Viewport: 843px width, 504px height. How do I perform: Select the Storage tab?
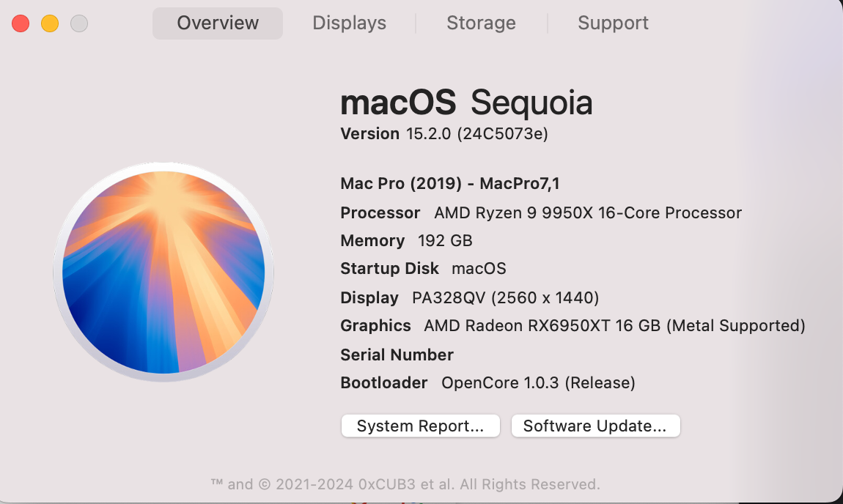[x=481, y=23]
